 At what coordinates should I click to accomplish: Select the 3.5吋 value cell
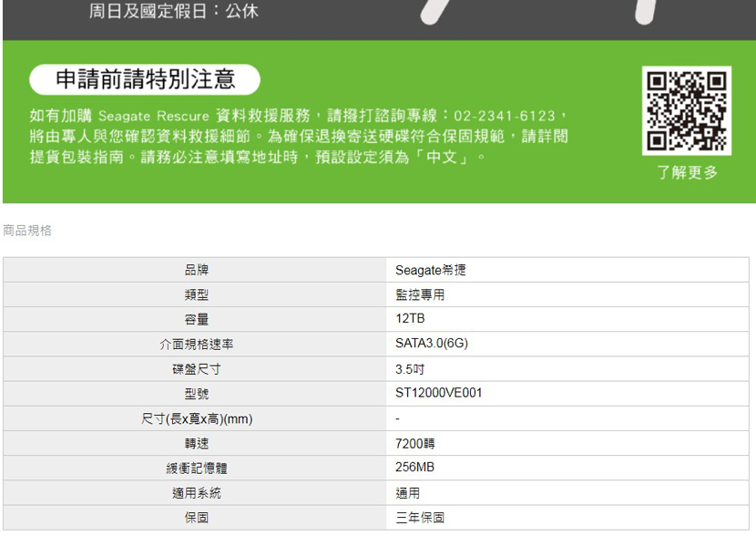click(x=567, y=369)
